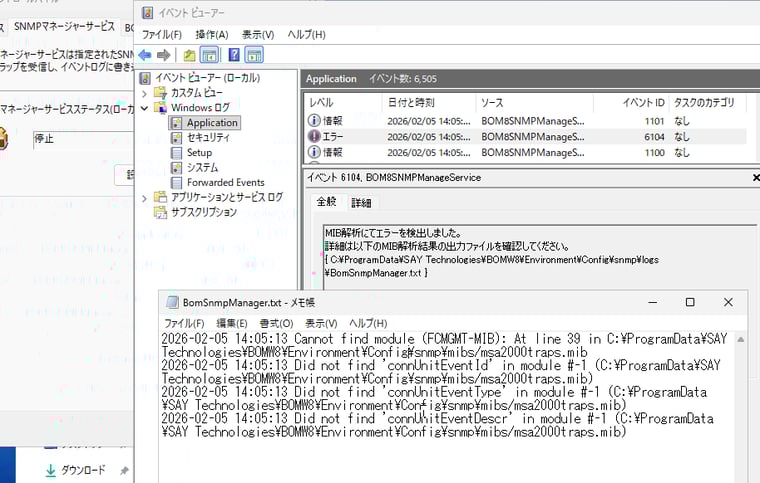Screen dimensions: 760x483
Task: Click the Setup log icon
Action: pyautogui.click(x=176, y=153)
